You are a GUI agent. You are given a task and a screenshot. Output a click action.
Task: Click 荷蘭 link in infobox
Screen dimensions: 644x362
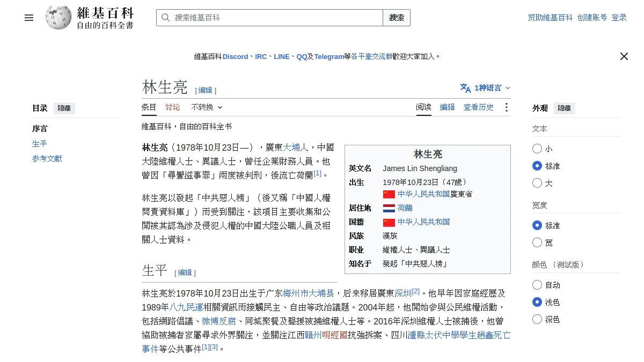pos(405,208)
